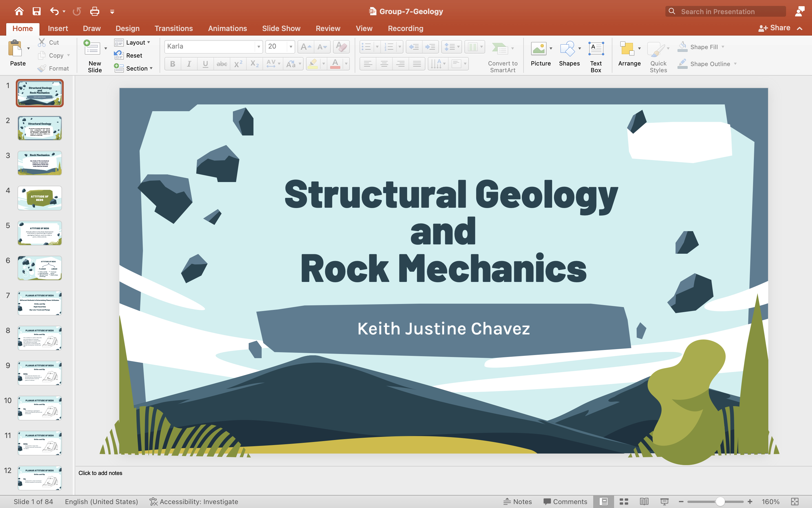This screenshot has width=812, height=508.
Task: Select slide 4 ATTITUDE OF BEDS thumbnail
Action: [x=39, y=198]
